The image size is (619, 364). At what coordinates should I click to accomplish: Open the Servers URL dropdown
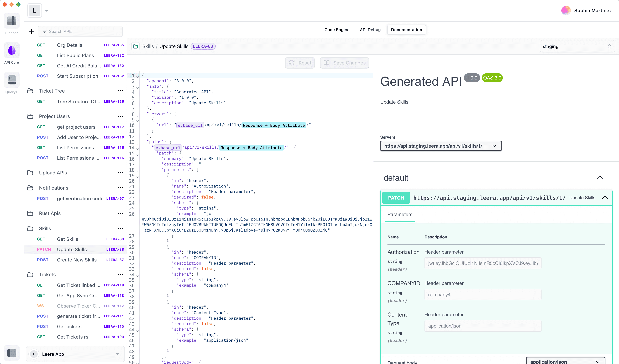click(441, 146)
